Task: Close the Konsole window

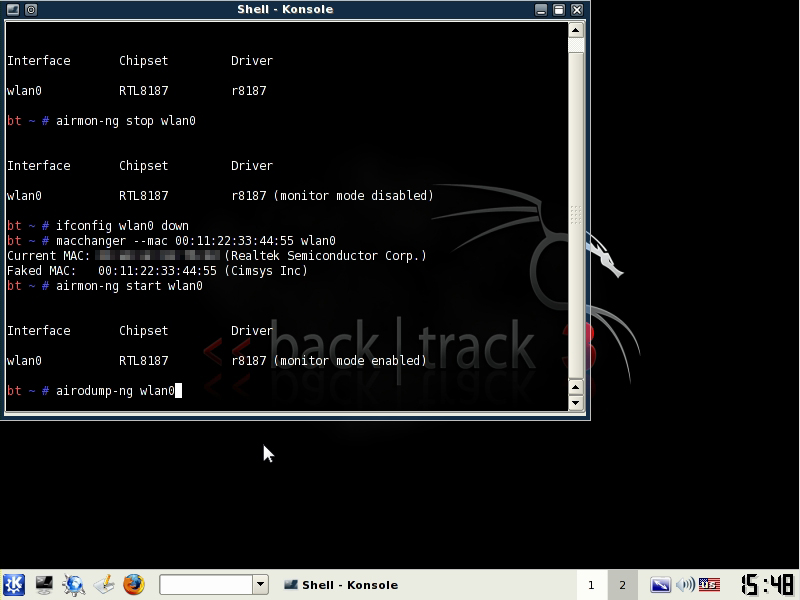Action: [x=577, y=10]
